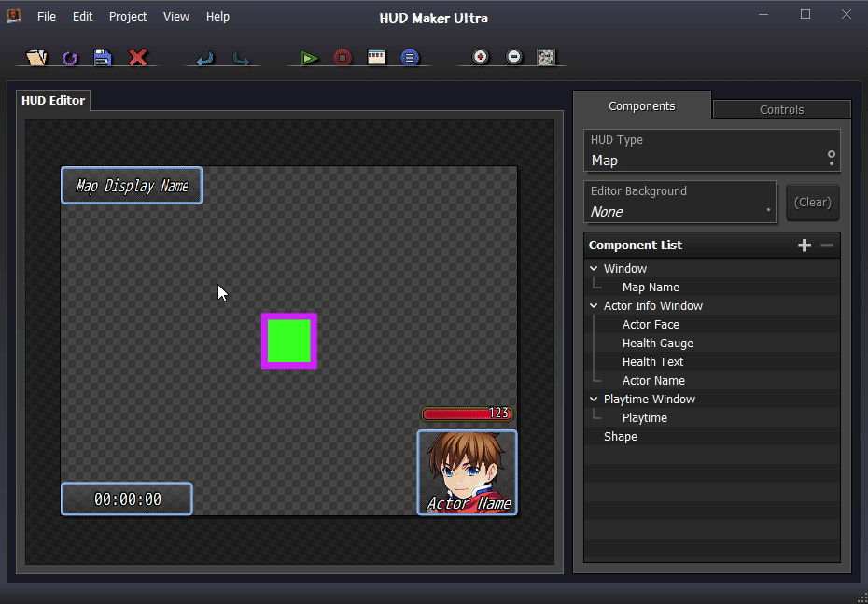Collapse the Playtime Window tree node
This screenshot has height=604, width=868.
(x=594, y=400)
